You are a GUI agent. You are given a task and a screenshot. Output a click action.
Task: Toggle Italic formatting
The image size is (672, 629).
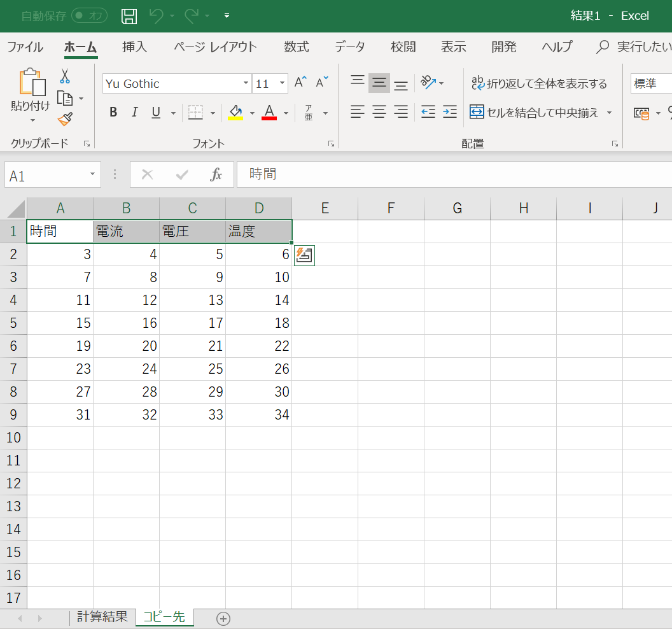[134, 112]
